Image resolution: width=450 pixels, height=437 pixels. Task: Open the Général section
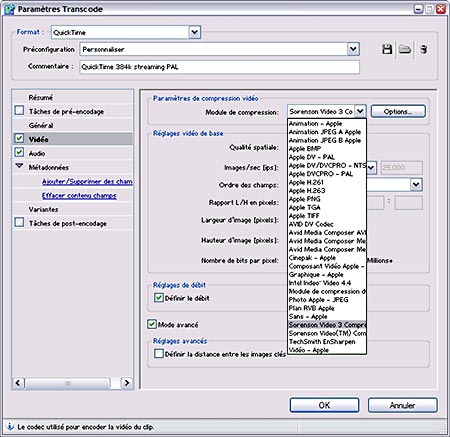(x=41, y=125)
